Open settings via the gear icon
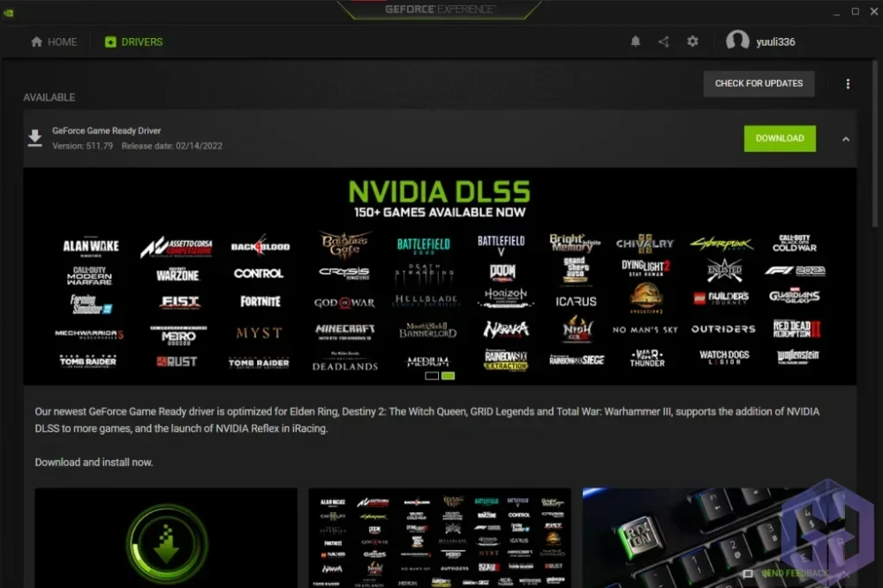 click(x=692, y=41)
